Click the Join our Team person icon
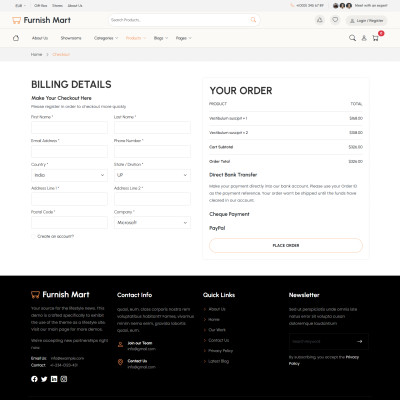 tap(120, 345)
